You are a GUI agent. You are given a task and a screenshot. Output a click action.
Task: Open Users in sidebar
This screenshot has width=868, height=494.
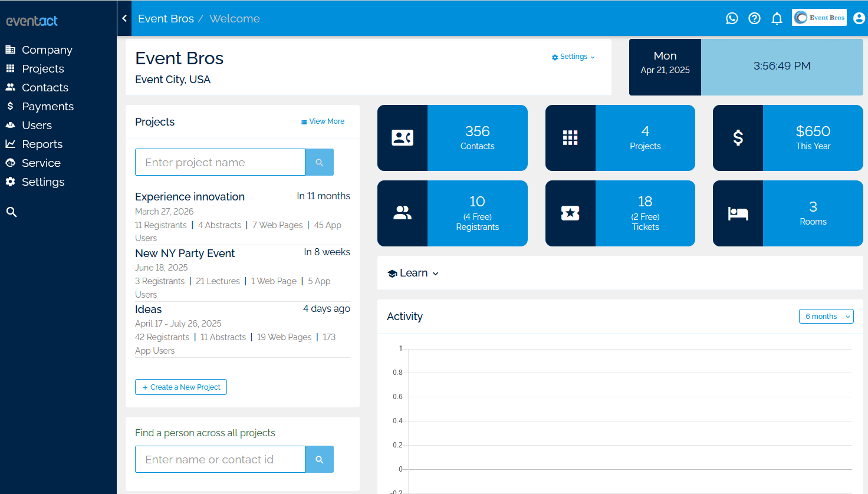click(x=37, y=126)
